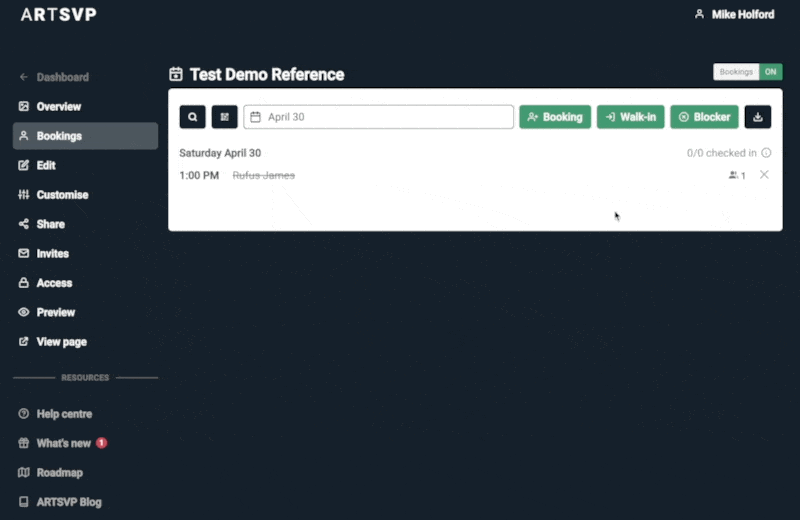
Task: Open the Overview section
Action: pyautogui.click(x=58, y=106)
